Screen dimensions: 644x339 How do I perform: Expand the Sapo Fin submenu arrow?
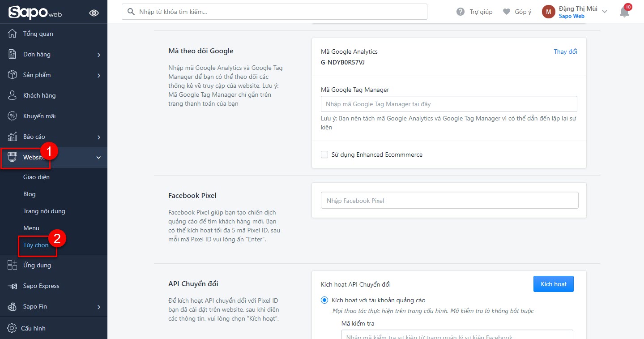[99, 307]
